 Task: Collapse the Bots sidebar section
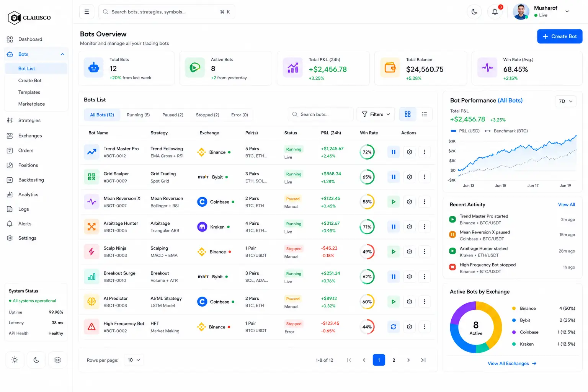point(62,54)
